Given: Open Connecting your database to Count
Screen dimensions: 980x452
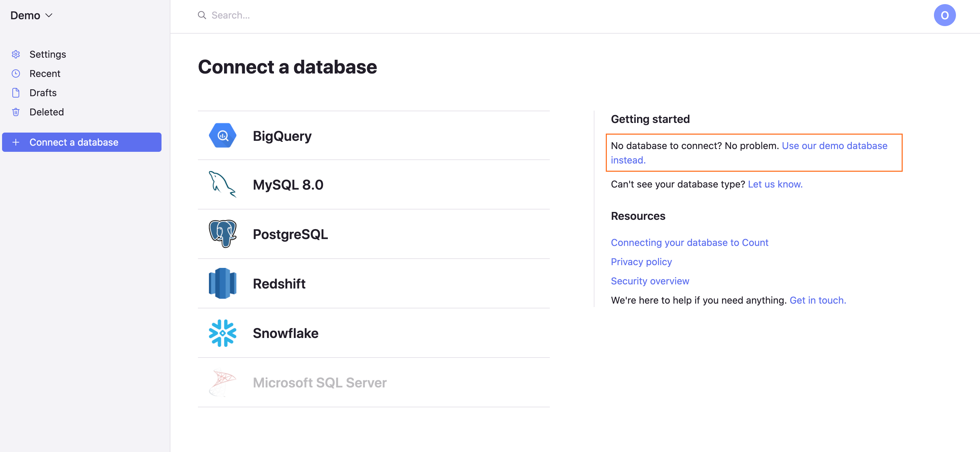Looking at the screenshot, I should 689,242.
